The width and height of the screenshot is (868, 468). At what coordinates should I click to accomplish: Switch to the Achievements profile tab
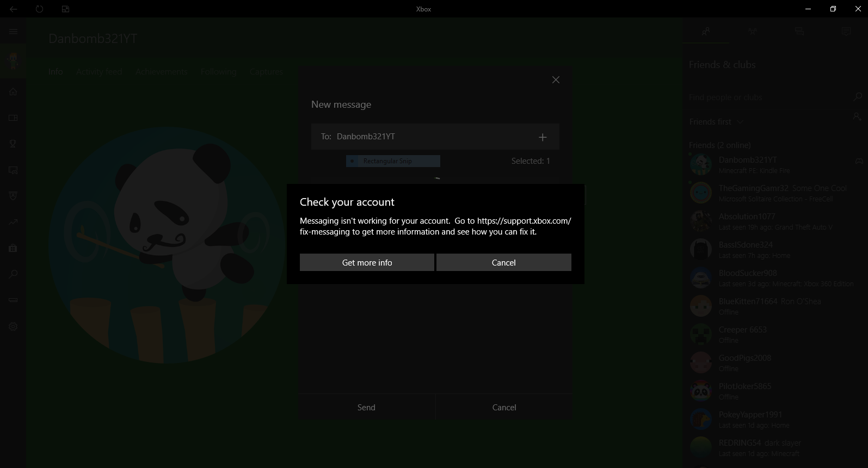(161, 72)
